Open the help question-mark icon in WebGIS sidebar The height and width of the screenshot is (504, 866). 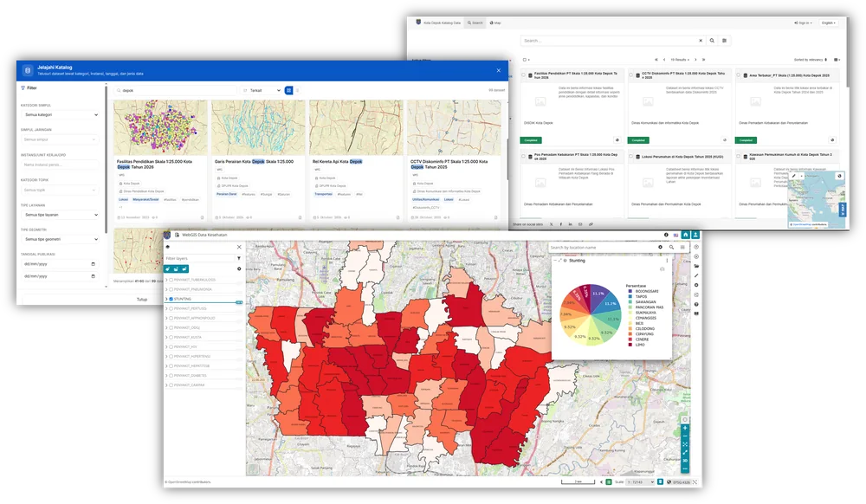pos(696,304)
